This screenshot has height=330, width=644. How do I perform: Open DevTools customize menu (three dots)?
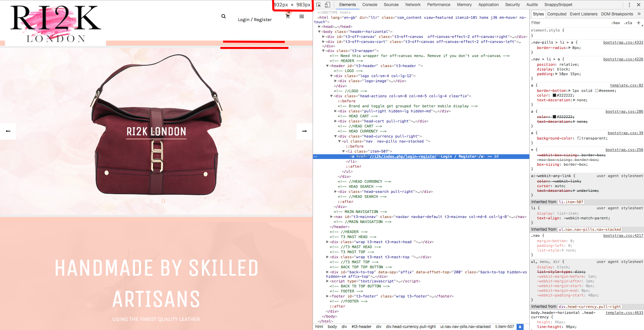tap(629, 5)
